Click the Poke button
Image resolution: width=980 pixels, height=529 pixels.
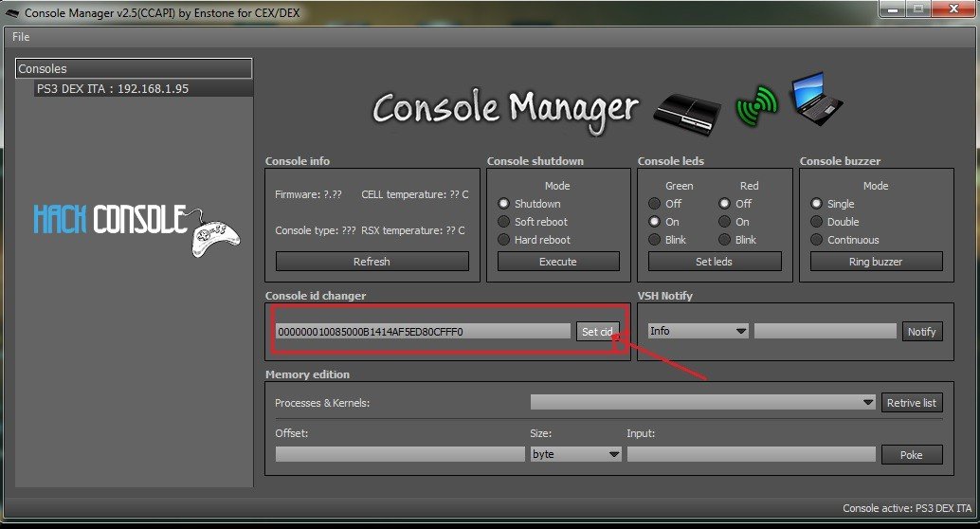[x=911, y=455]
